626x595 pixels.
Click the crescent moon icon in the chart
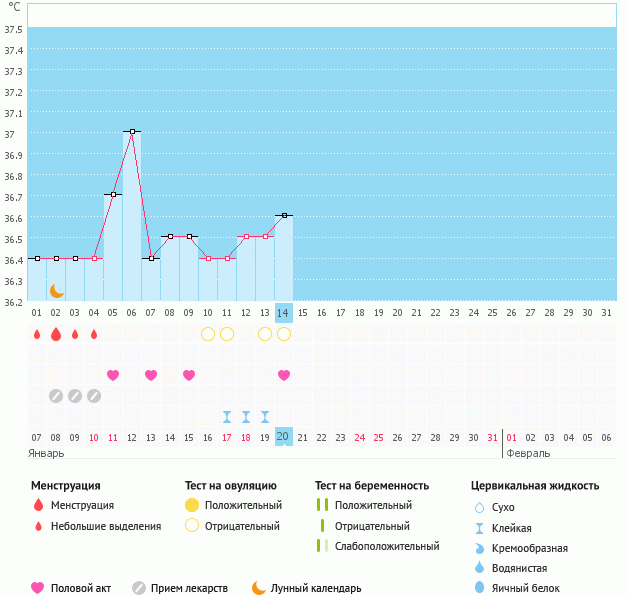tap(57, 290)
